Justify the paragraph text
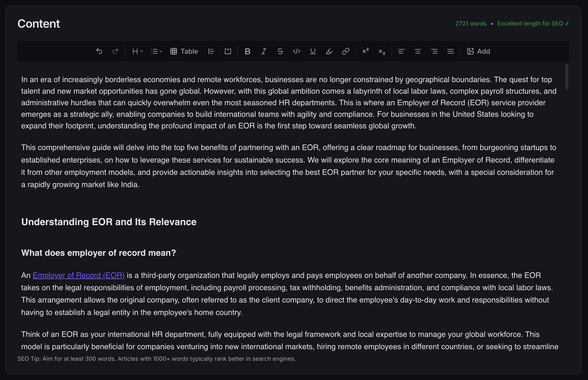Image resolution: width=588 pixels, height=380 pixels. 450,51
